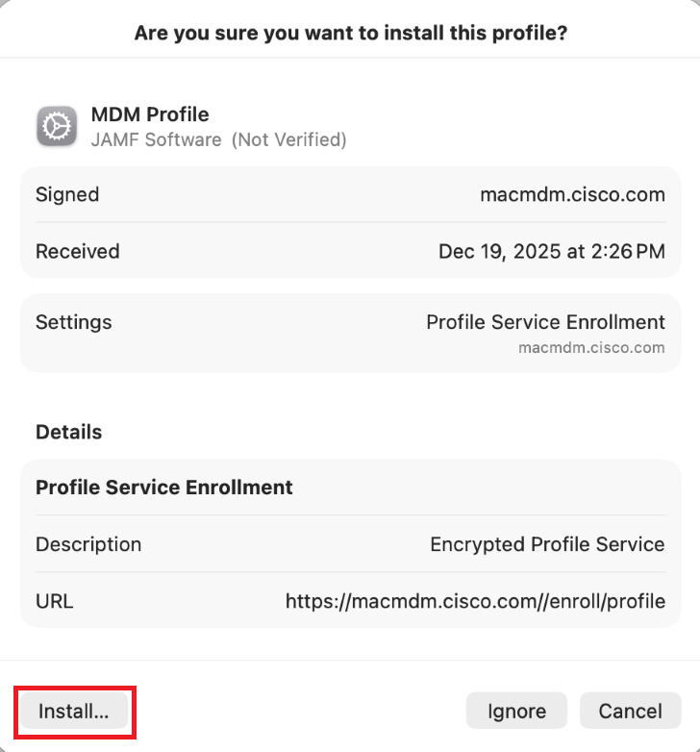
Task: Click the Encrypted Profile Service description
Action: (547, 544)
